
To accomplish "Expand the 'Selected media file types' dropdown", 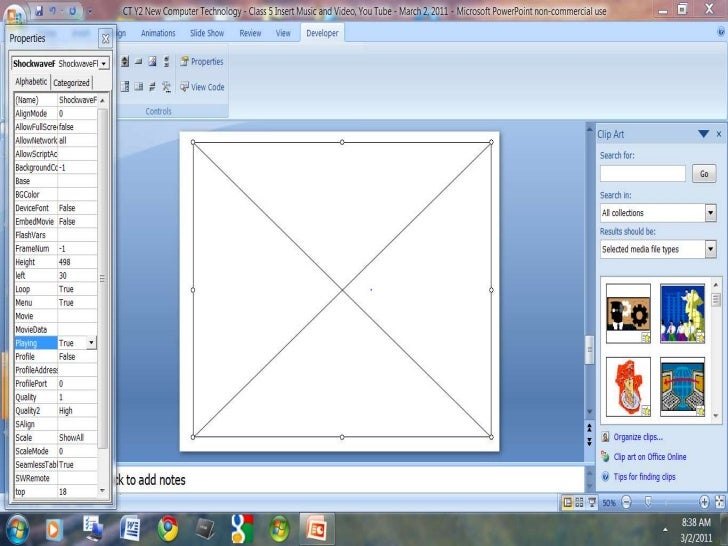I will click(710, 249).
